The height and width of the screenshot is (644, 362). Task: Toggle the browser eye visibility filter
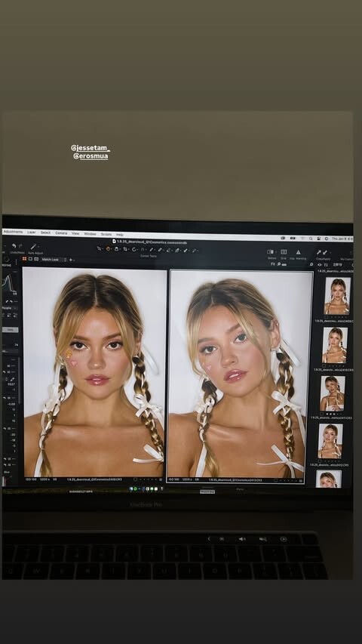pyautogui.click(x=320, y=264)
